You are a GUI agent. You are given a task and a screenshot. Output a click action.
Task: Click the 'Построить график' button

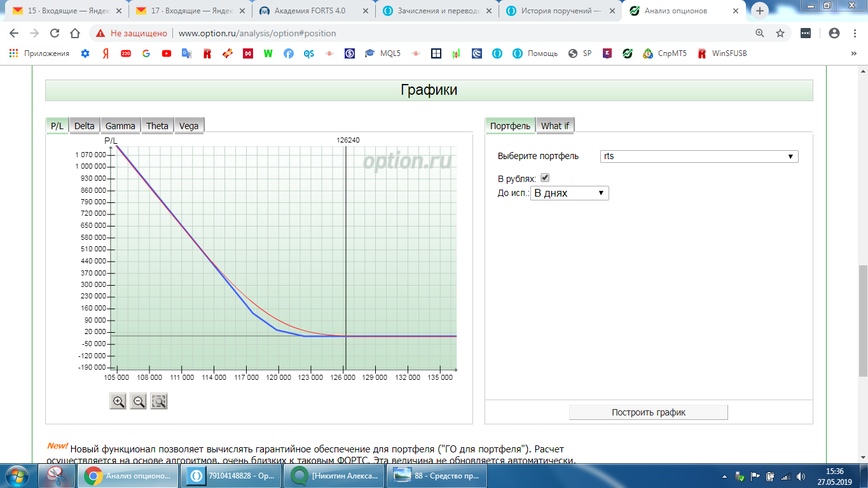(649, 412)
